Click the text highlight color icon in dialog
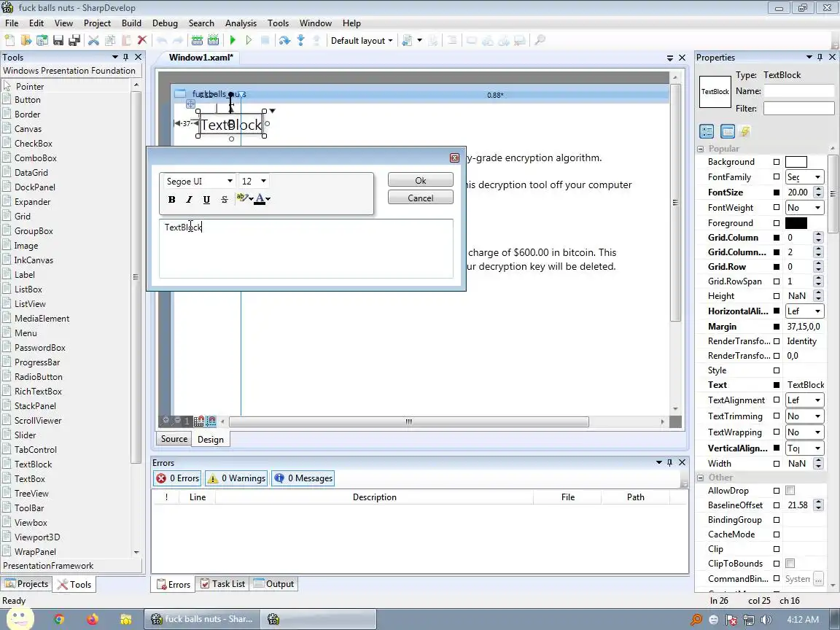 [242, 198]
